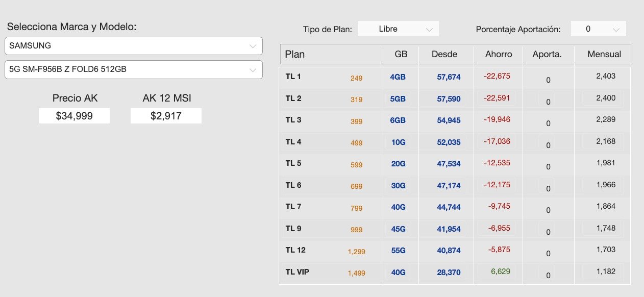Screen dimensions: 644x297
Task: Expand the Z FOLD6 512GB model dropdown
Action: click(134, 70)
